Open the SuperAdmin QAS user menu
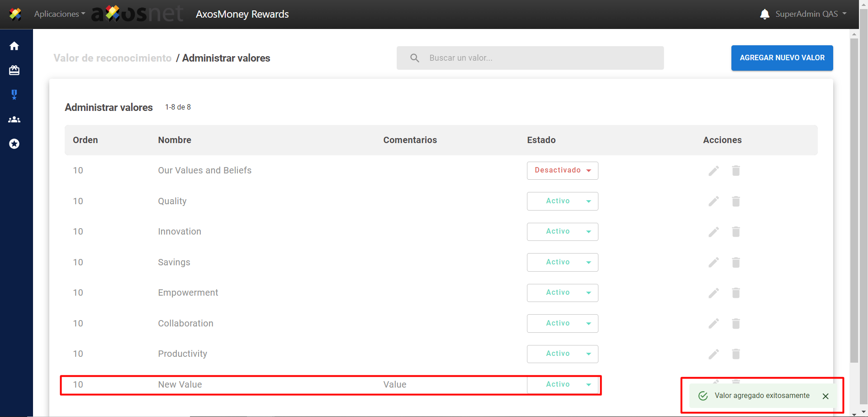The image size is (868, 417). [811, 14]
